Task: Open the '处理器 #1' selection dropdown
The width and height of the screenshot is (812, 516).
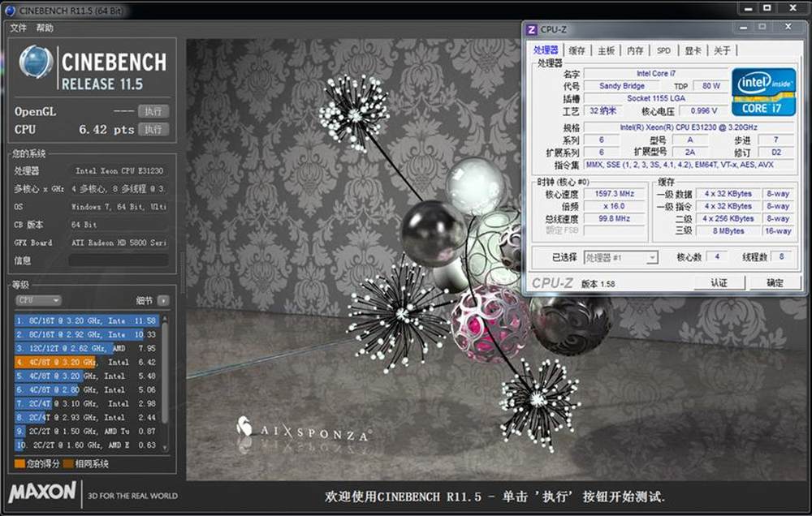Action: (x=620, y=258)
